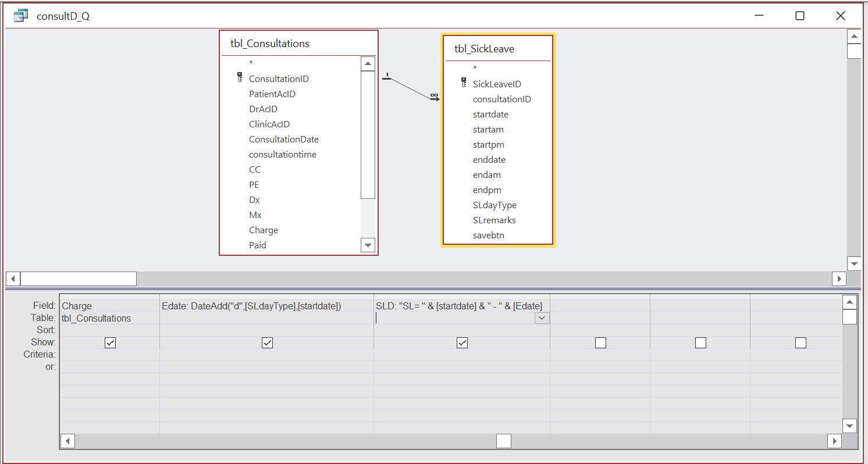
Task: Uncheck Show box in the Charge column
Action: [x=111, y=342]
